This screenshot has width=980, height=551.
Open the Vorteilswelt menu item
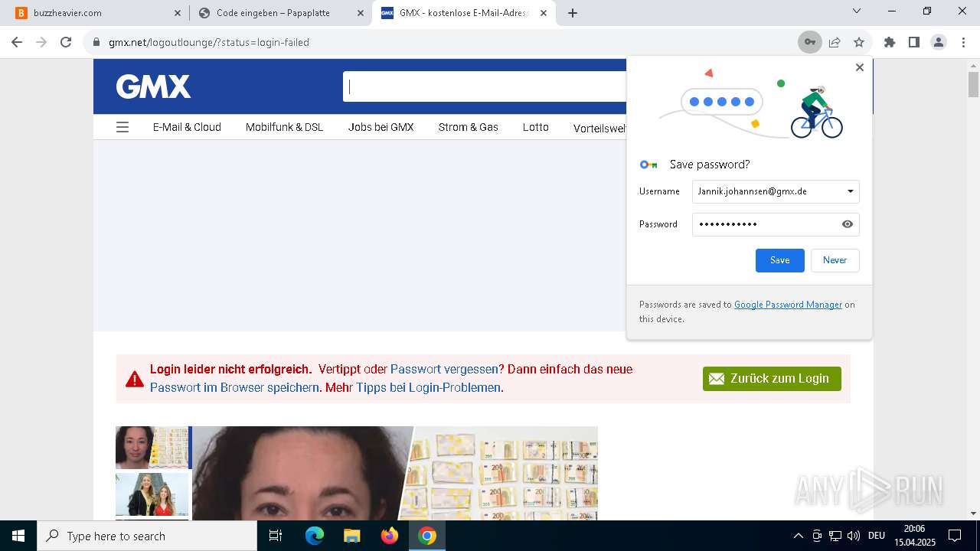click(x=599, y=128)
